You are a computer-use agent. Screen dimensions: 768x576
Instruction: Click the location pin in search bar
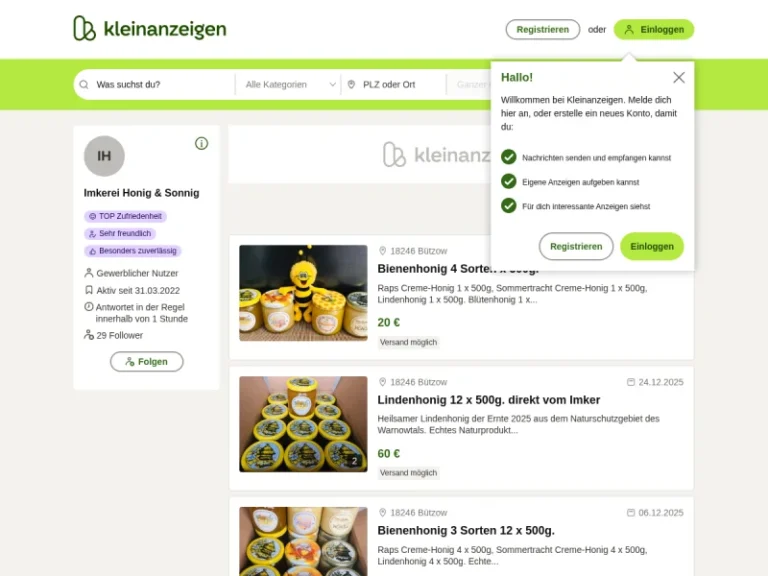(351, 84)
